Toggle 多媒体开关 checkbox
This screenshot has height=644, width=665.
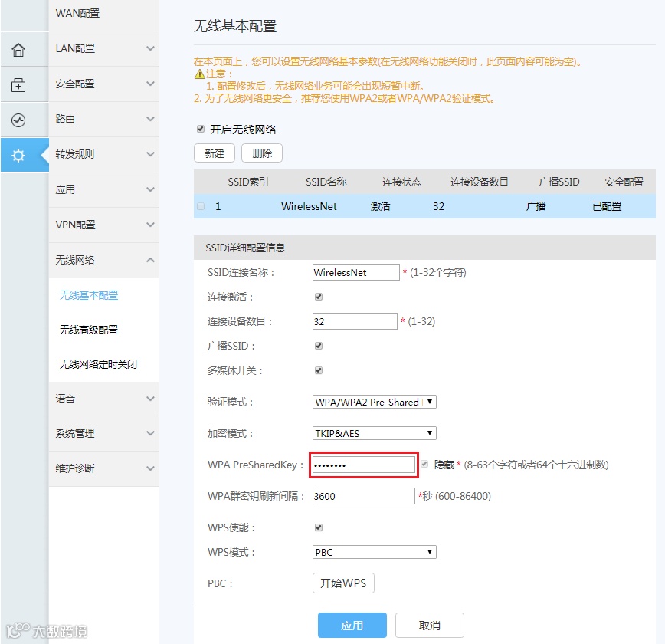(319, 370)
